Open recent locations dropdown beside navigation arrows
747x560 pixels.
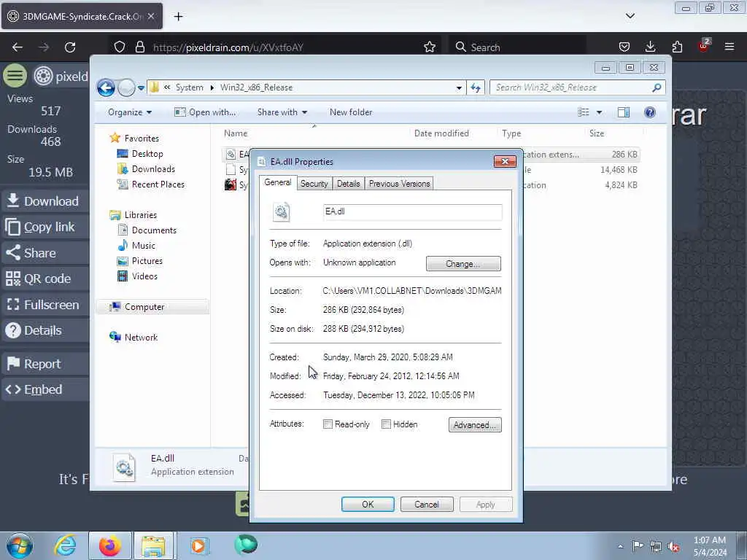tap(141, 88)
